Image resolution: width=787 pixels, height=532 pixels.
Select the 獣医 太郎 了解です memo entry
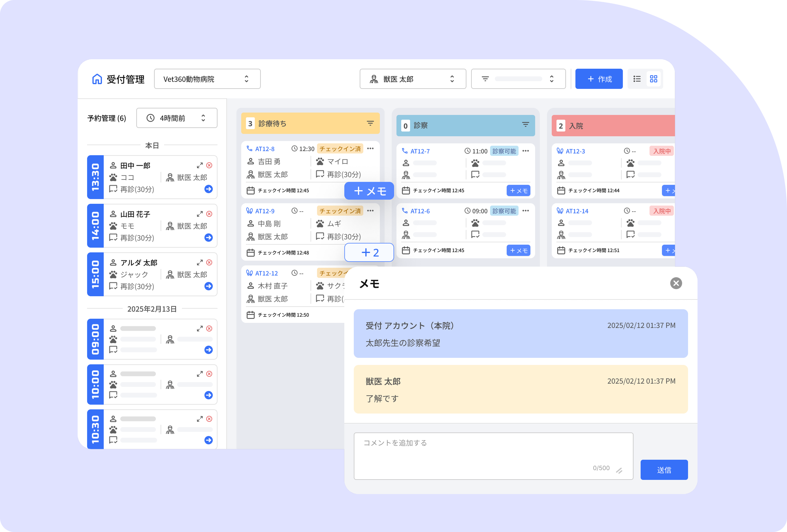pyautogui.click(x=521, y=389)
